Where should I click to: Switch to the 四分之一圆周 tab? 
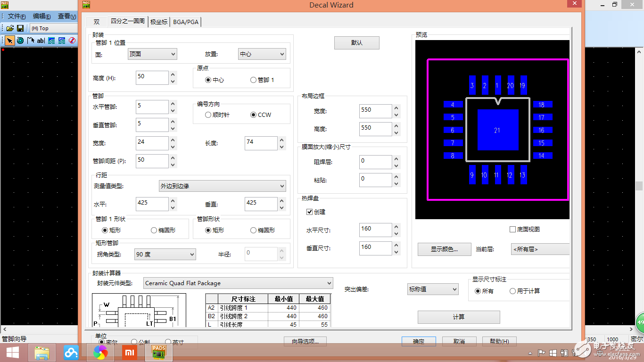pos(127,21)
